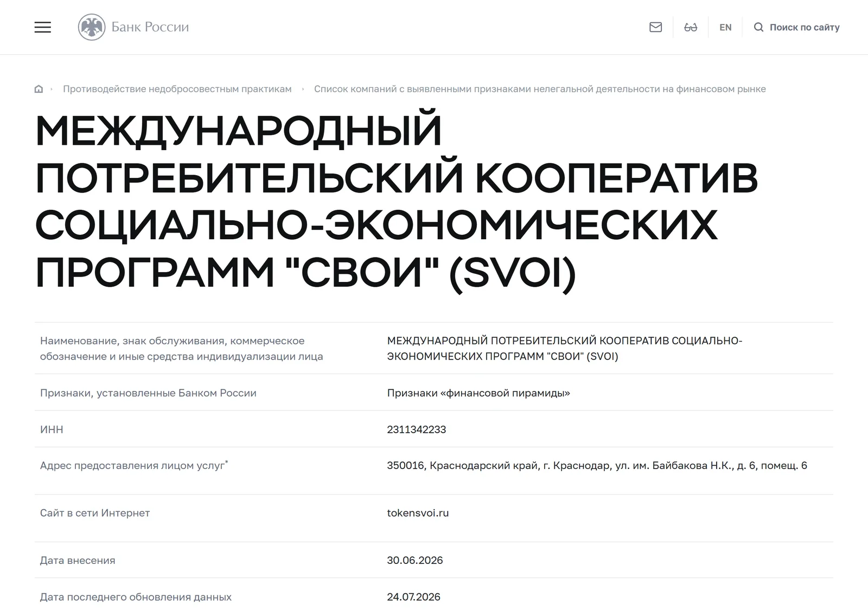The image size is (868, 610).
Task: Go to the home breadcrumb icon
Action: tap(39, 89)
